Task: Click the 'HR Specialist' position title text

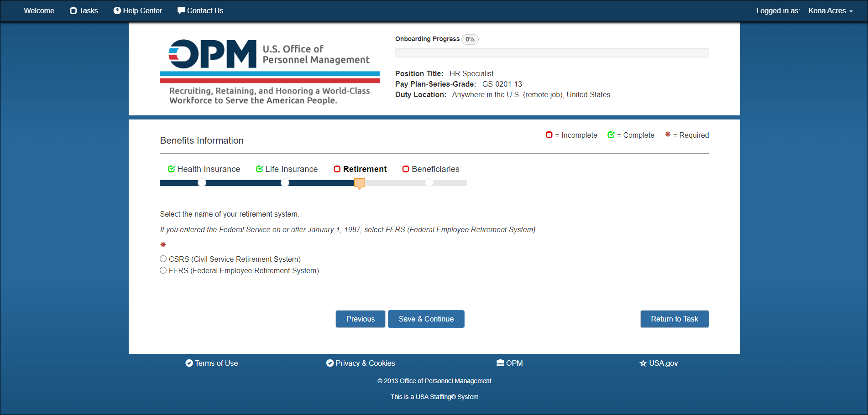Action: click(x=471, y=73)
